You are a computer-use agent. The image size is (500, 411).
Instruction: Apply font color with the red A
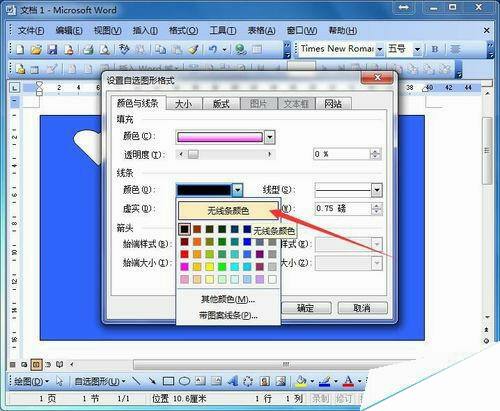click(349, 381)
